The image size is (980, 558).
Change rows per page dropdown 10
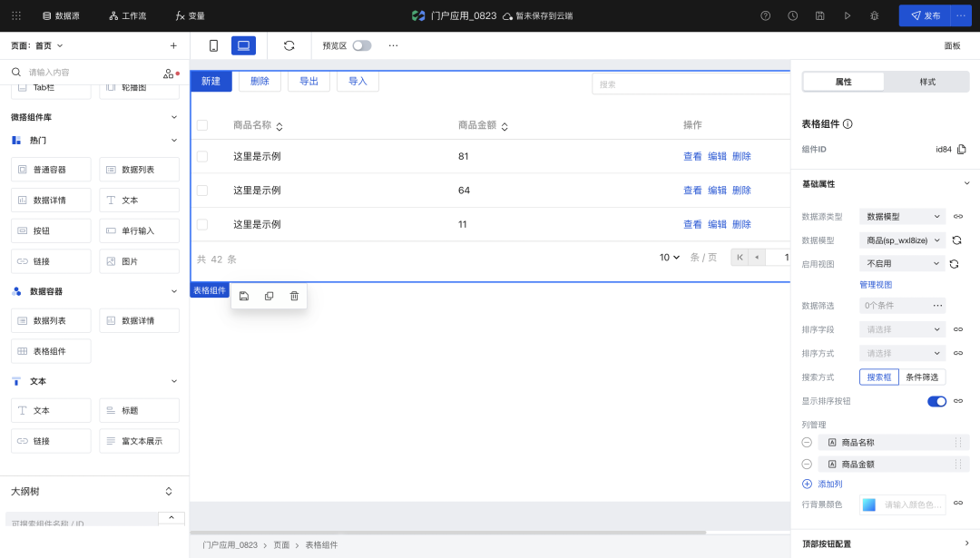670,258
